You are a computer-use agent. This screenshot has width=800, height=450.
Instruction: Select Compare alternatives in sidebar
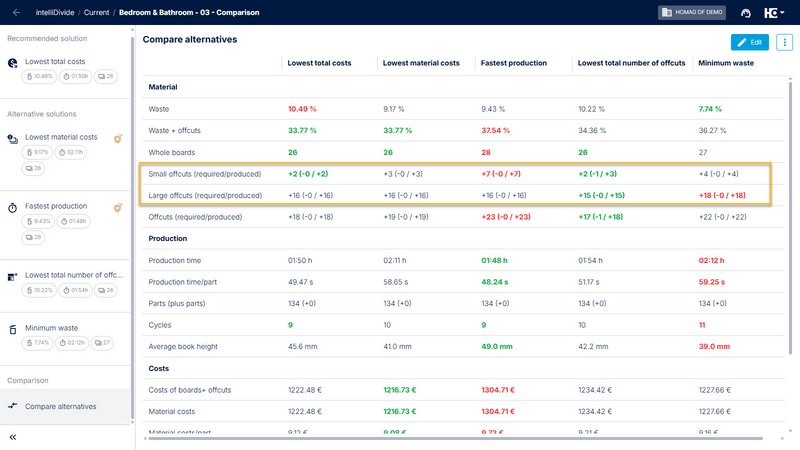pos(60,406)
